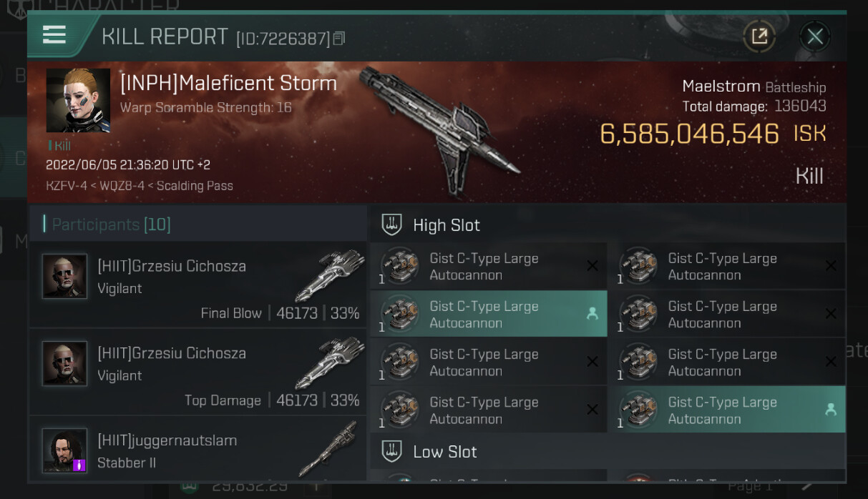Select the Participants [10] header
The height and width of the screenshot is (499, 868).
pos(112,224)
